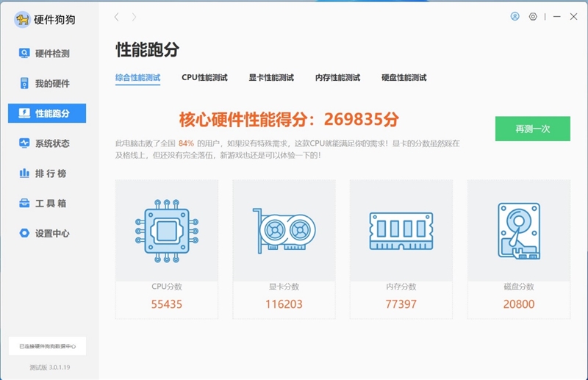The height and width of the screenshot is (380, 588).
Task: Open the settings gear in title bar
Action: (533, 16)
